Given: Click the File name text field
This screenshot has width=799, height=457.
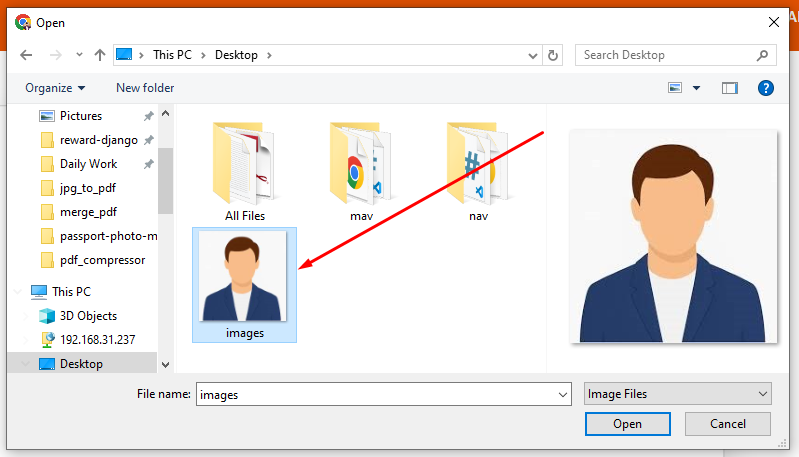Looking at the screenshot, I should [376, 394].
